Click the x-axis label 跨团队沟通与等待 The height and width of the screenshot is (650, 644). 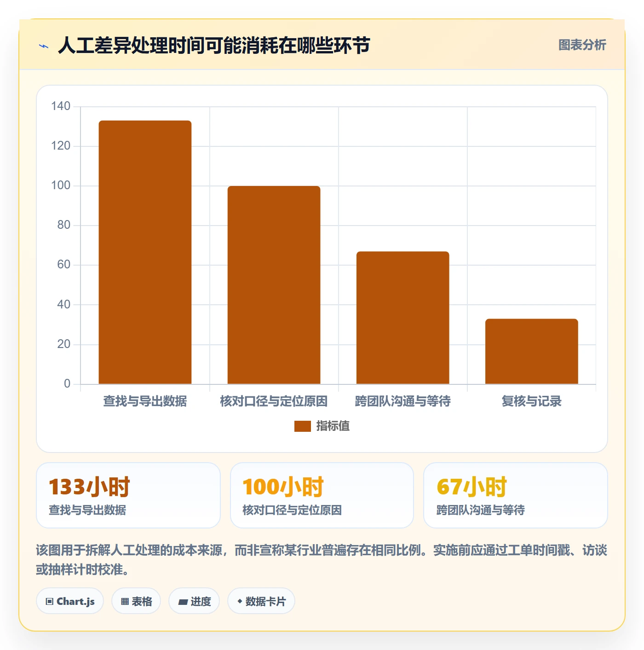coord(402,401)
